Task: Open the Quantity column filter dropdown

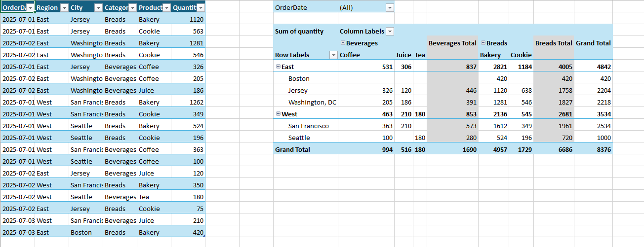Action: 200,8
